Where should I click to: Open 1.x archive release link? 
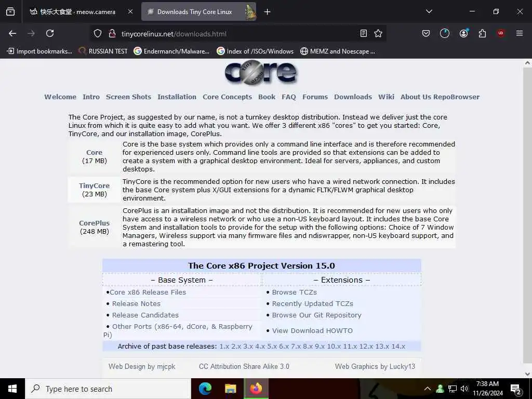tap(224, 347)
